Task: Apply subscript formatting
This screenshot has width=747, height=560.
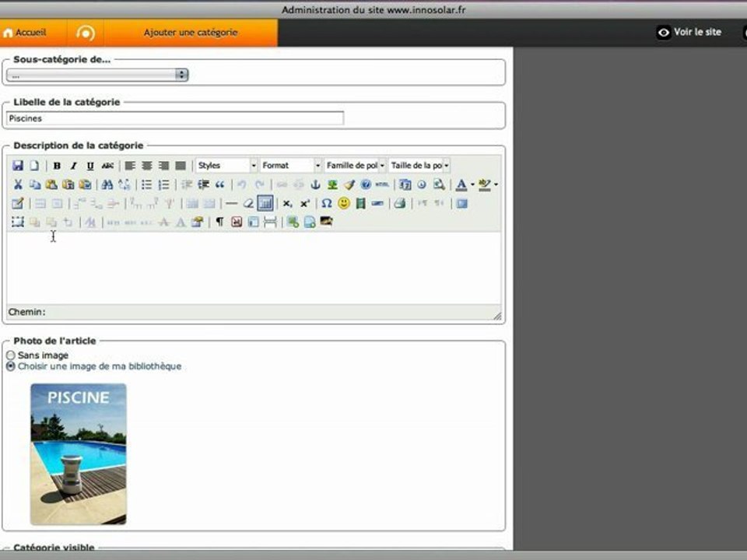Action: pos(287,203)
